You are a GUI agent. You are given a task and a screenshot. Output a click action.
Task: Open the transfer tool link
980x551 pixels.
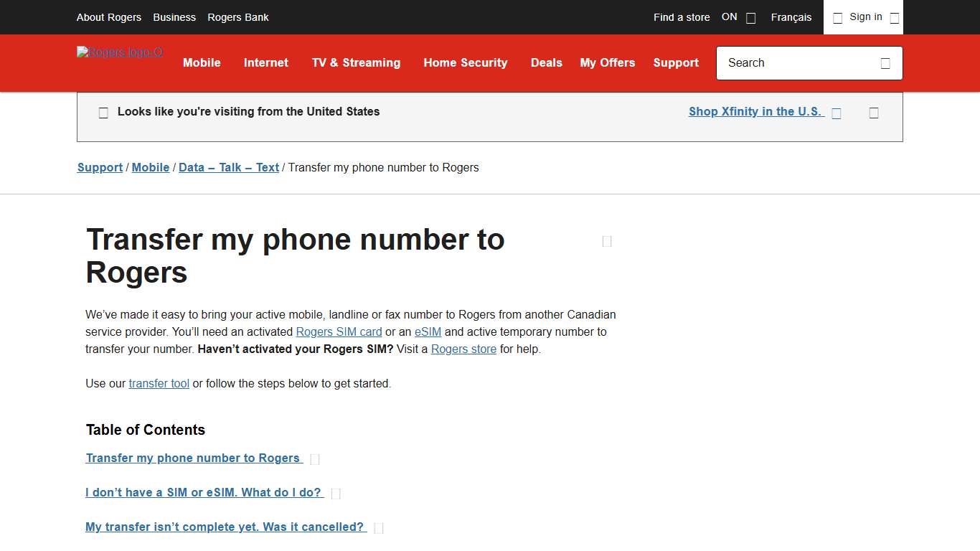159,383
